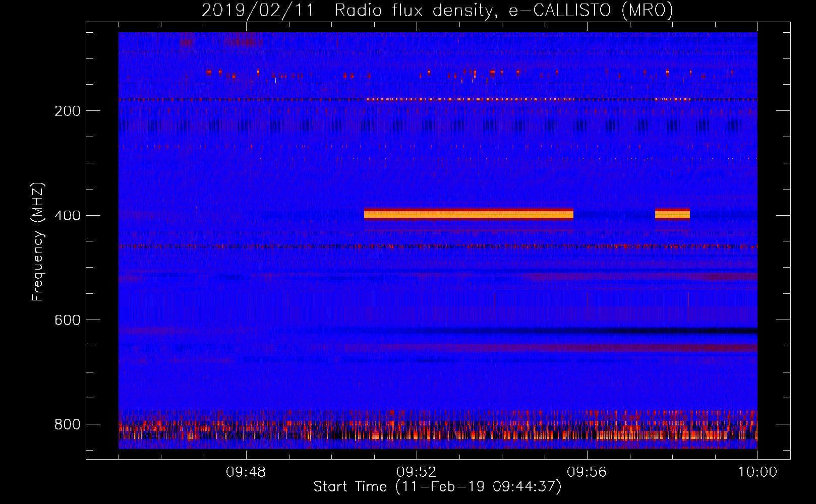Click the 600 frequency tick label
This screenshot has height=504, width=816.
click(68, 320)
